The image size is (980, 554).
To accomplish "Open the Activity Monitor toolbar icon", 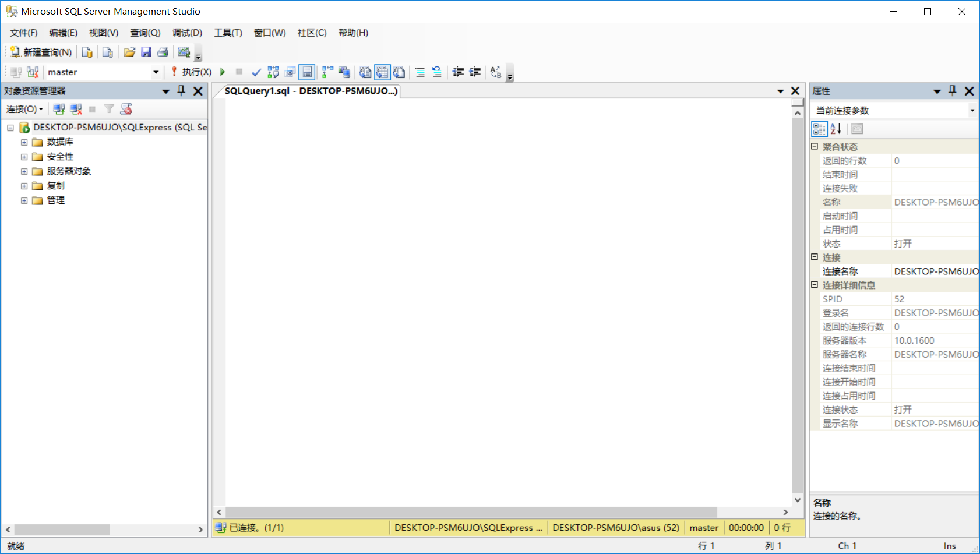I will point(184,52).
